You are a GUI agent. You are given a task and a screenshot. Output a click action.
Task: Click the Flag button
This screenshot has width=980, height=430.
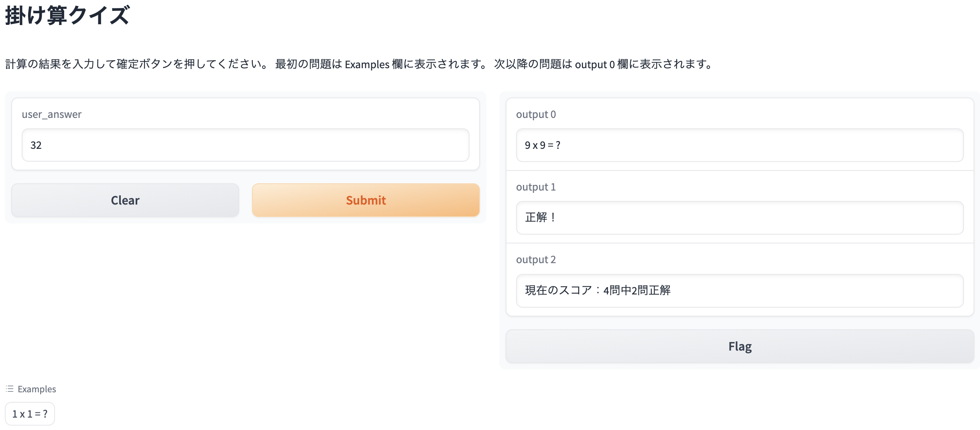pos(740,346)
